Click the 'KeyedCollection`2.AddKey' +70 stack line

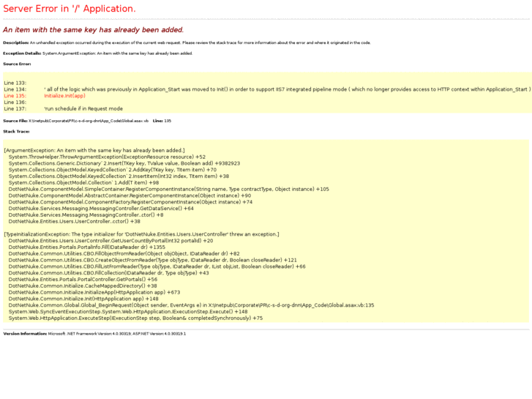click(x=113, y=170)
